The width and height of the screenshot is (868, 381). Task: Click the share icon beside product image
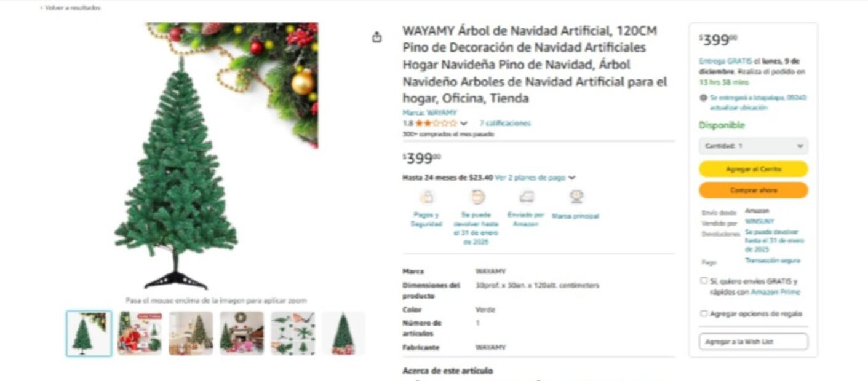coord(376,37)
